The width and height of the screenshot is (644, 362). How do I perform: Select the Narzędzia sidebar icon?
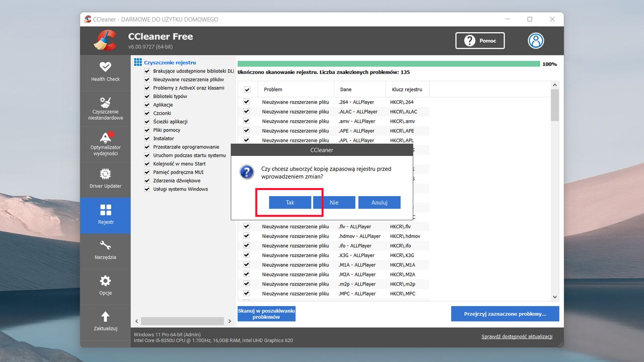coord(105,250)
